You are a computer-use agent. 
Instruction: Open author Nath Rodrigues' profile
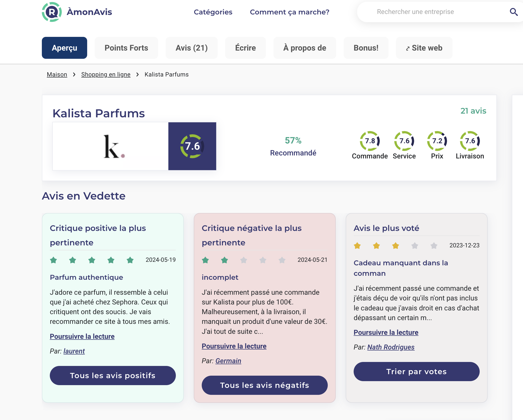(391, 347)
